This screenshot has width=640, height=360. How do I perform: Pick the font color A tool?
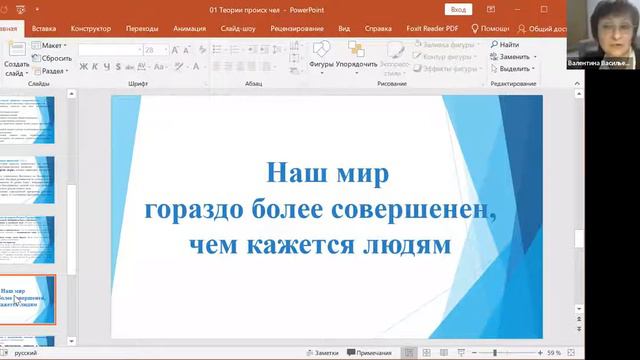tap(196, 67)
